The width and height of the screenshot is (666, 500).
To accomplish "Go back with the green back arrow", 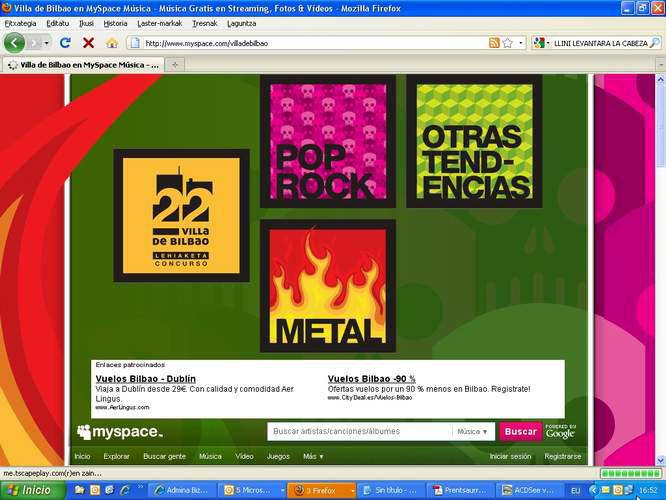I will [14, 43].
